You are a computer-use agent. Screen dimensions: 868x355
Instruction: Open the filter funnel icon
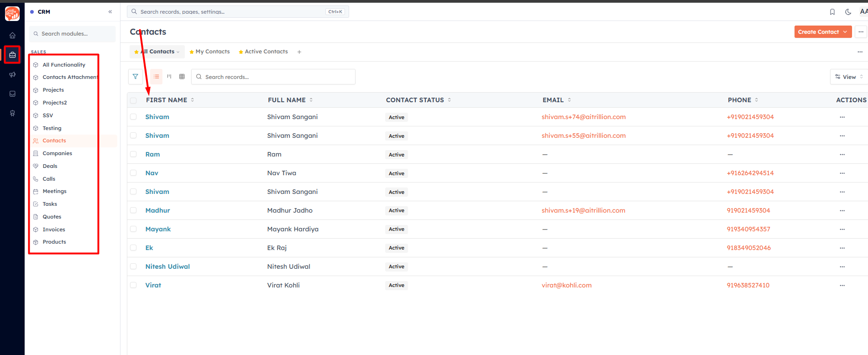[x=136, y=77]
